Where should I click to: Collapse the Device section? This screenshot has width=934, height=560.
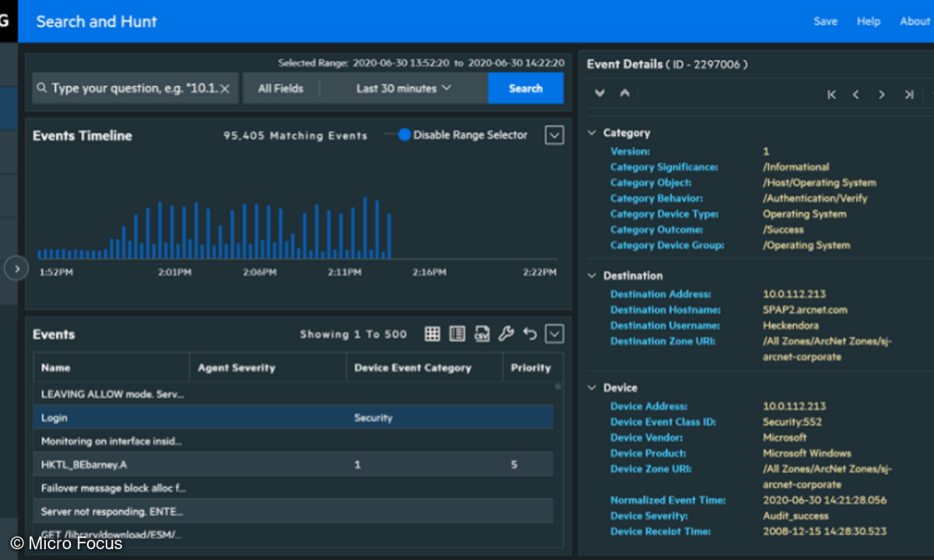pos(593,388)
